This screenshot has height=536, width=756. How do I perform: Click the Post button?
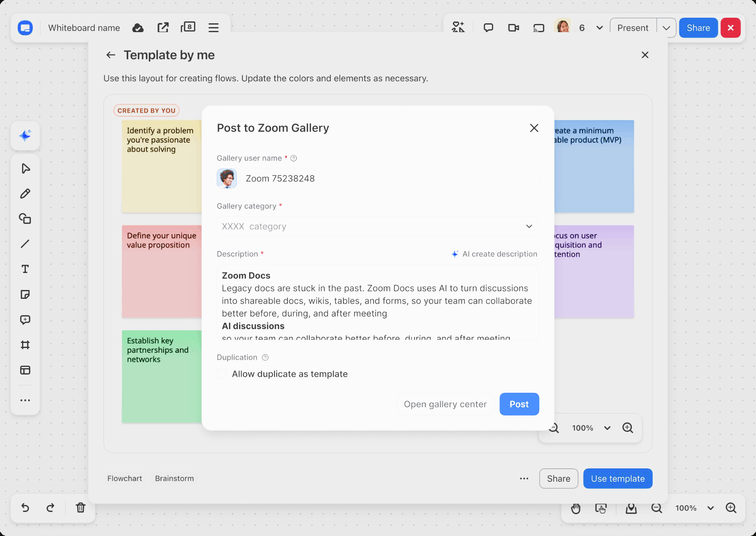519,404
